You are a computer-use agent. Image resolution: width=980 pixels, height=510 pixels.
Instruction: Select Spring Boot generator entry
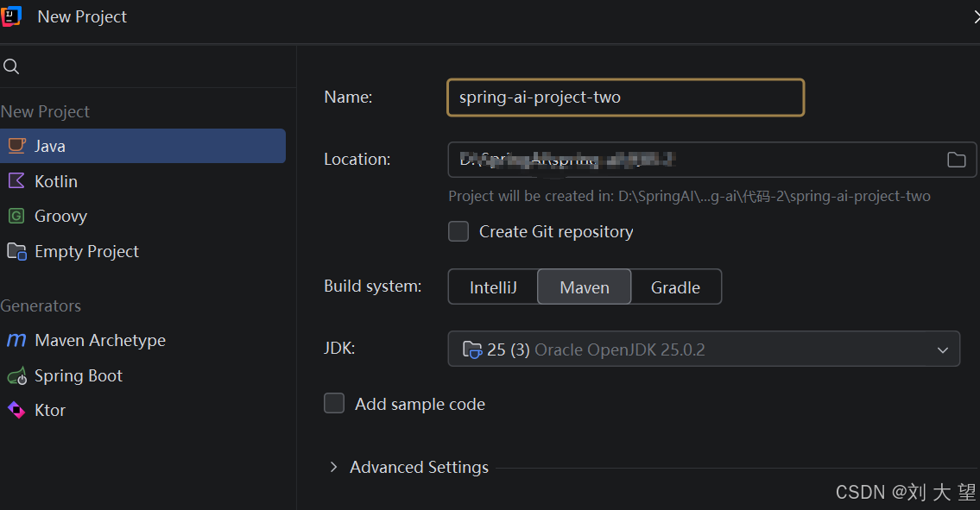[x=79, y=375]
